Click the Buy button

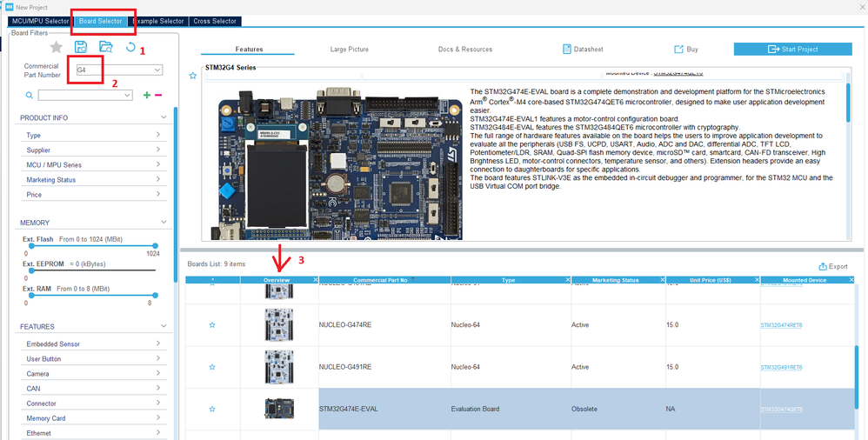(686, 50)
